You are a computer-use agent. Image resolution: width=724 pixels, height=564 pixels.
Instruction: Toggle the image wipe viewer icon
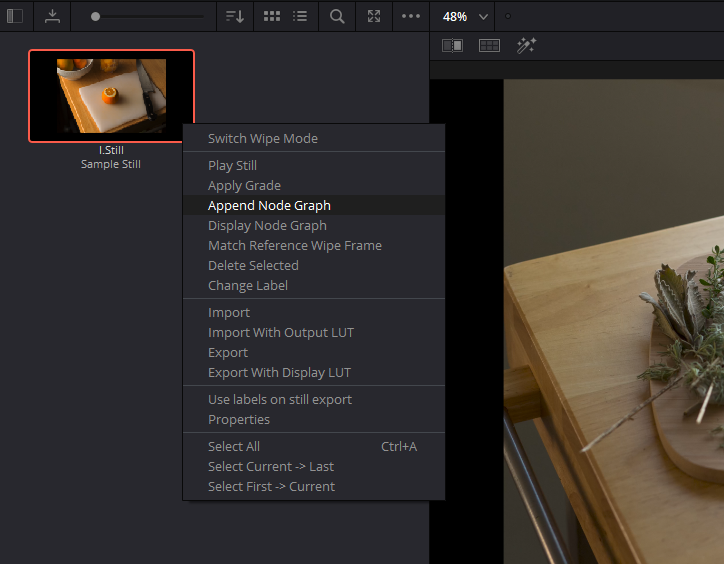(452, 45)
